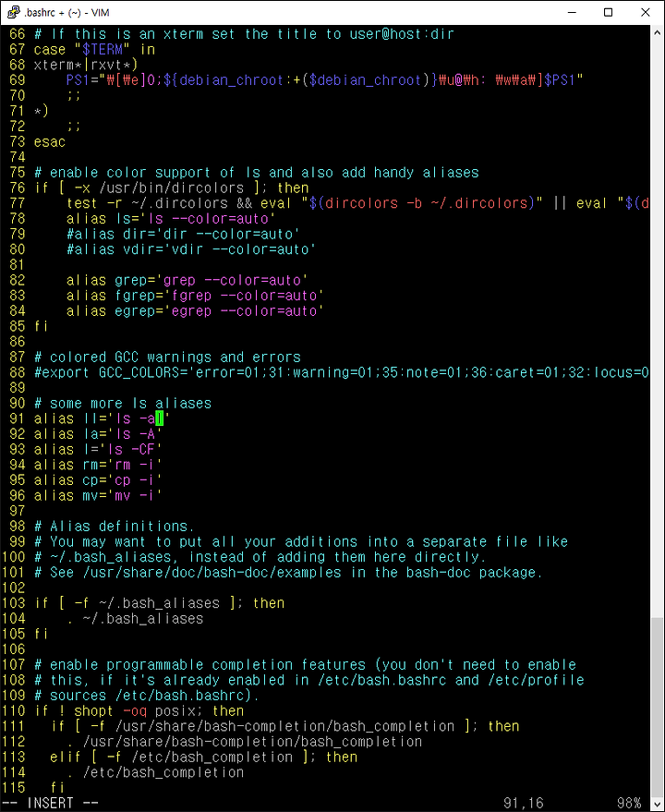The height and width of the screenshot is (812, 665).
Task: Click "alias mv='mv -i'" on line 96
Action: (x=99, y=495)
